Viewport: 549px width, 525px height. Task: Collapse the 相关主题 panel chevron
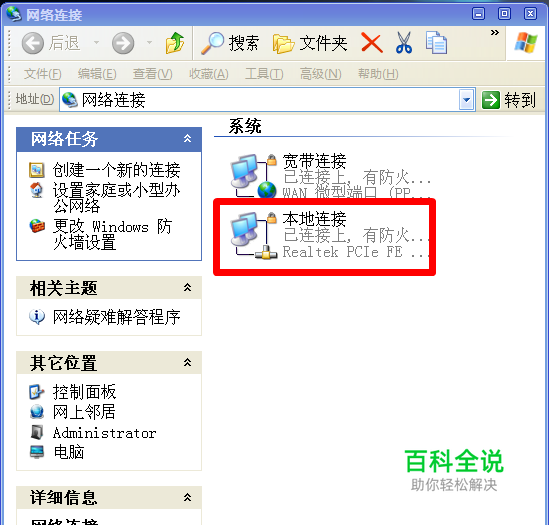tap(187, 288)
